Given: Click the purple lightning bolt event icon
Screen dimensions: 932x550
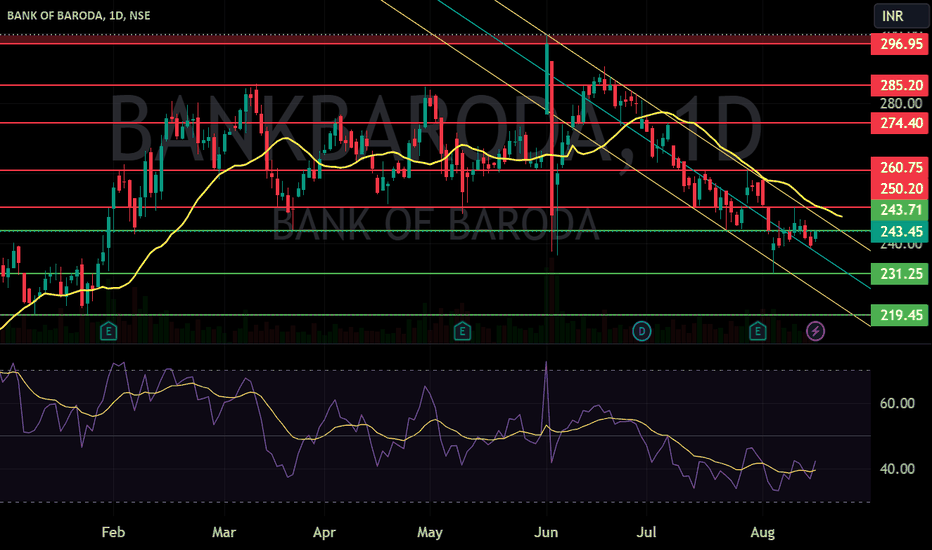Looking at the screenshot, I should tap(815, 331).
